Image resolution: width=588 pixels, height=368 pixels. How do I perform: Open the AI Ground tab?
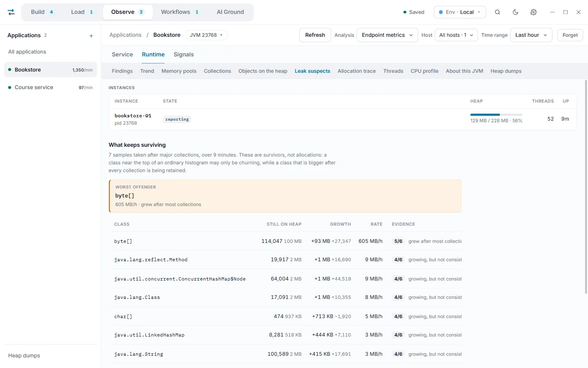tap(230, 12)
